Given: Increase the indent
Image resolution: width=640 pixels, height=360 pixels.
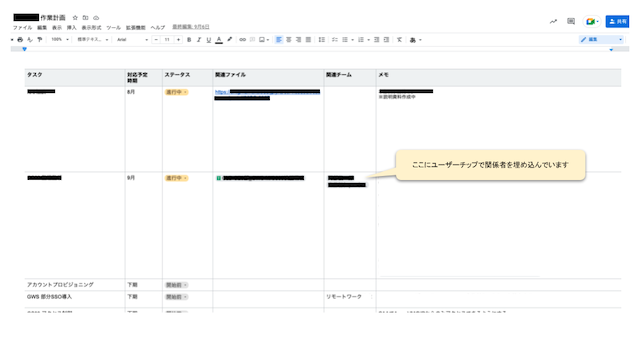Looking at the screenshot, I should [386, 40].
